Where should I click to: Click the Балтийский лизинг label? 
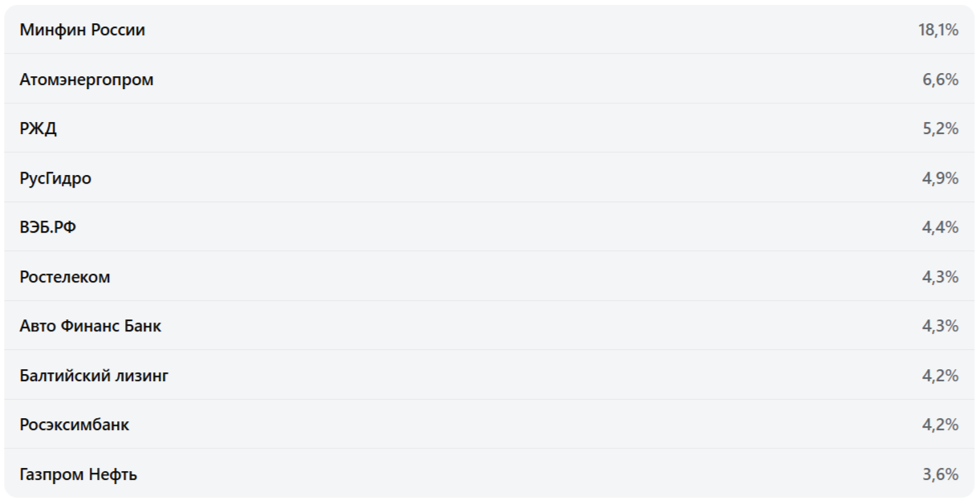(x=94, y=376)
